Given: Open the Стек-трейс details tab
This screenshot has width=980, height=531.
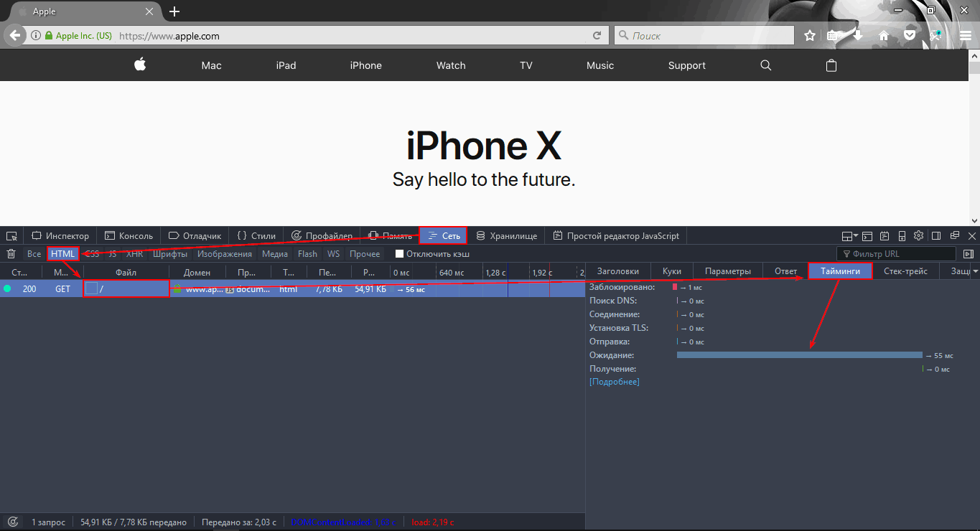Looking at the screenshot, I should (x=905, y=271).
